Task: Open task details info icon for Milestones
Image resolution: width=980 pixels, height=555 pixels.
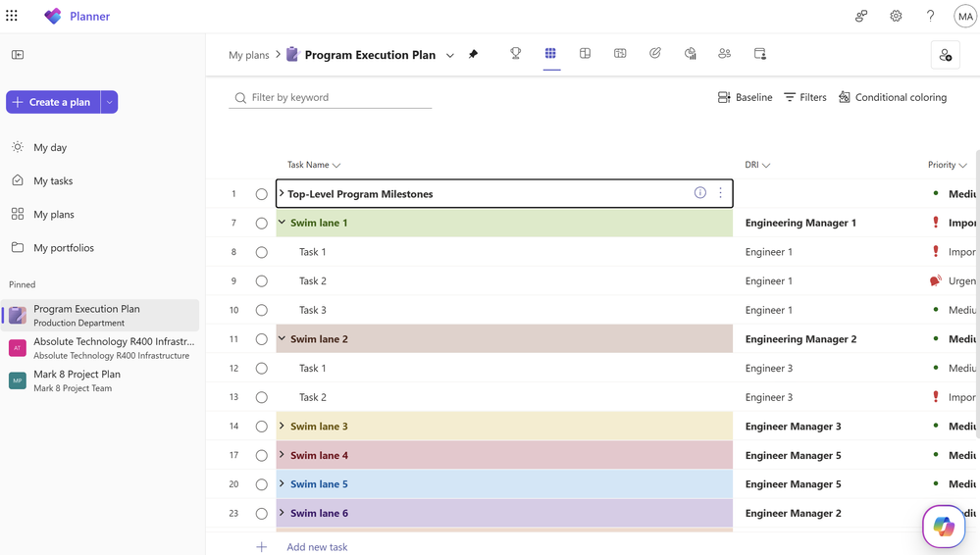Action: point(700,193)
